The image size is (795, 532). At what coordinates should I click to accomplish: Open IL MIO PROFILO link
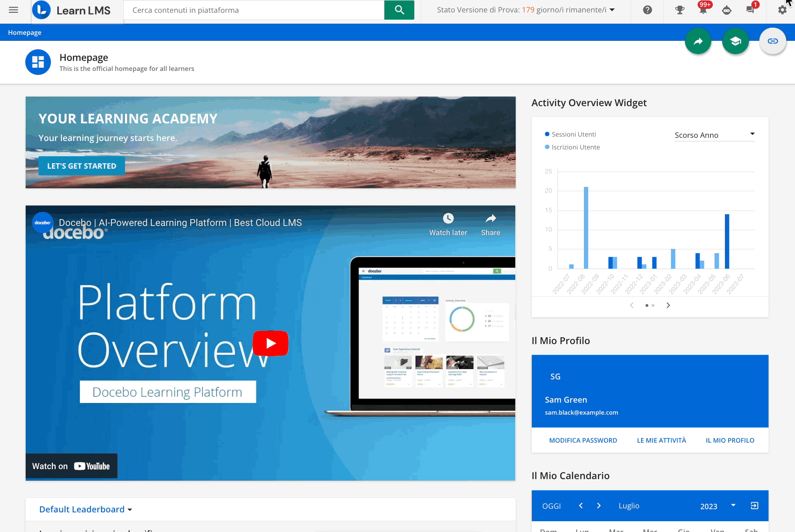click(730, 440)
